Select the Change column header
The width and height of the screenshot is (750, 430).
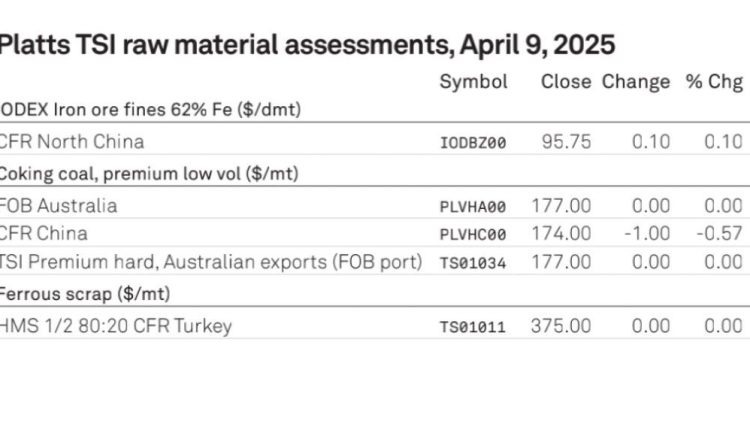(636, 82)
